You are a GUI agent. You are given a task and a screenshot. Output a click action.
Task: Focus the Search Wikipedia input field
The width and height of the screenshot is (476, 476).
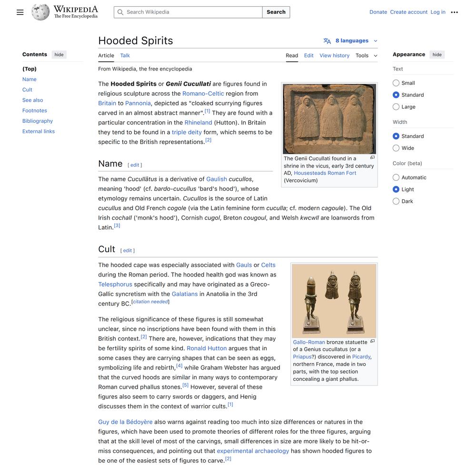click(x=188, y=12)
